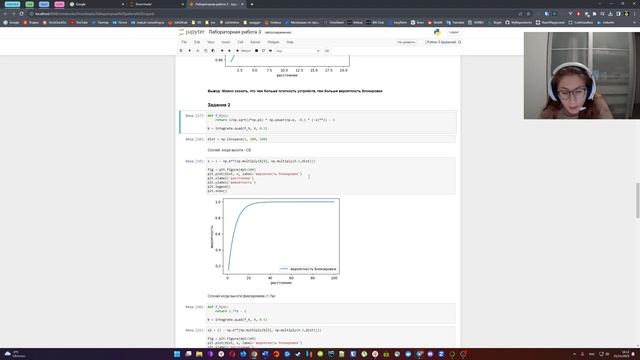Viewport: 640px width, 360px height.
Task: Click the Logout button
Action: coord(453,32)
